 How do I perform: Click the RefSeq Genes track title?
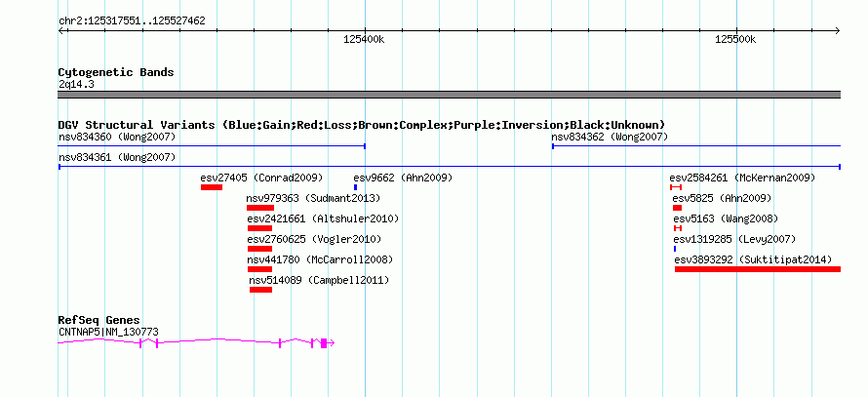[x=99, y=321]
